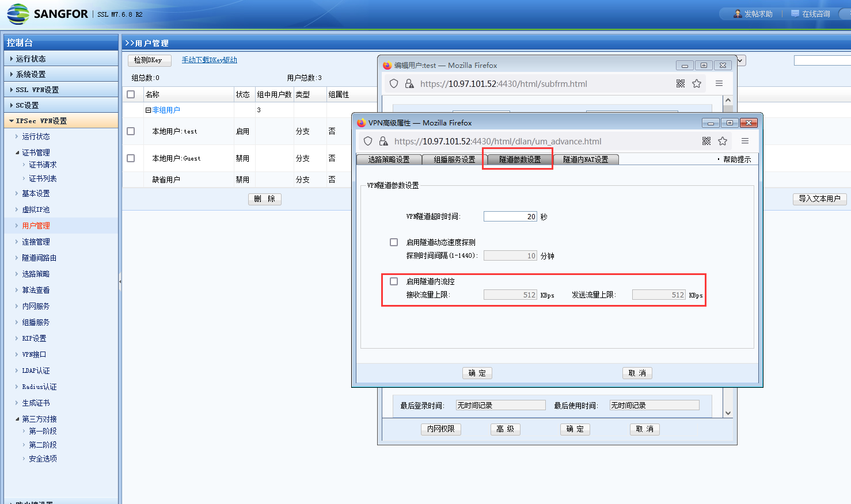This screenshot has height=504, width=851.
Task: Click scroll-down arrow in 编辑用户 window scrollbar
Action: pos(728,413)
